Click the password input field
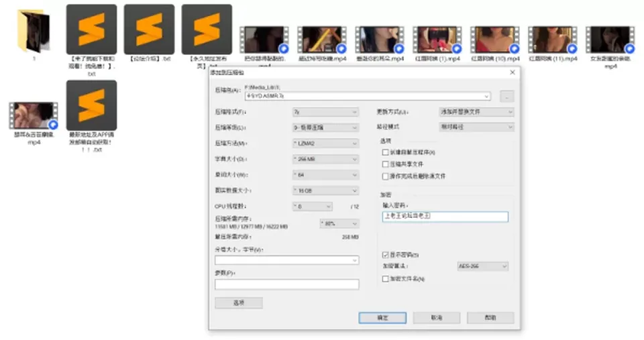Image resolution: width=644 pixels, height=340 pixels. tap(445, 217)
